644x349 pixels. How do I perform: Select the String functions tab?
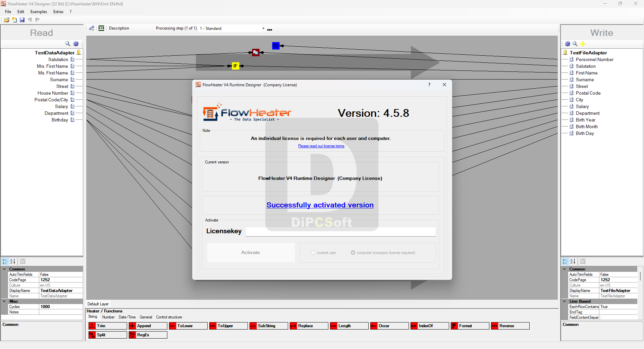93,317
